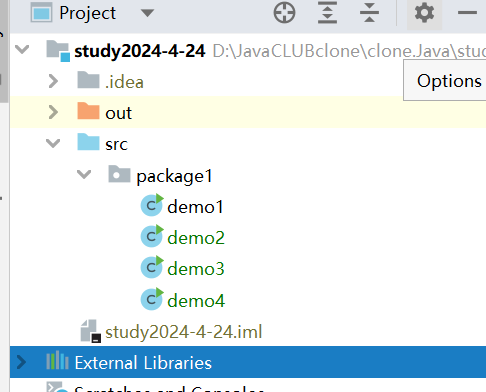Select the External Libraries label
This screenshot has height=392, width=486.
pos(143,363)
